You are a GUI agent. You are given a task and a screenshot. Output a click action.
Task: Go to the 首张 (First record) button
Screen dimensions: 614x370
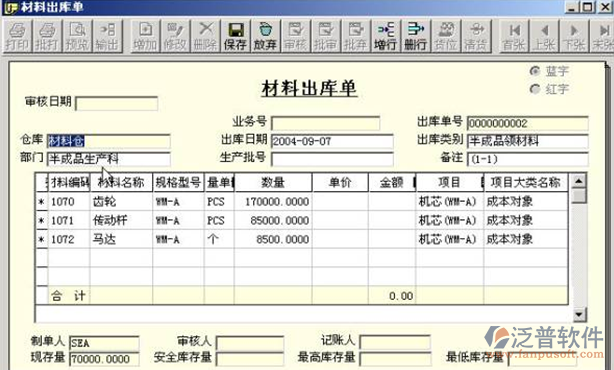[514, 36]
